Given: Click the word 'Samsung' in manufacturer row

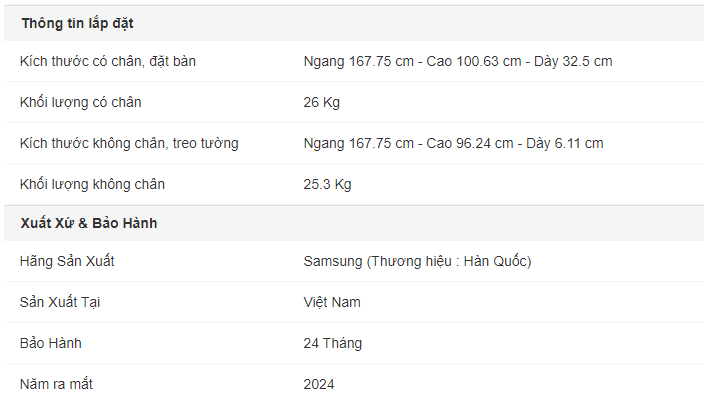Looking at the screenshot, I should [333, 261].
